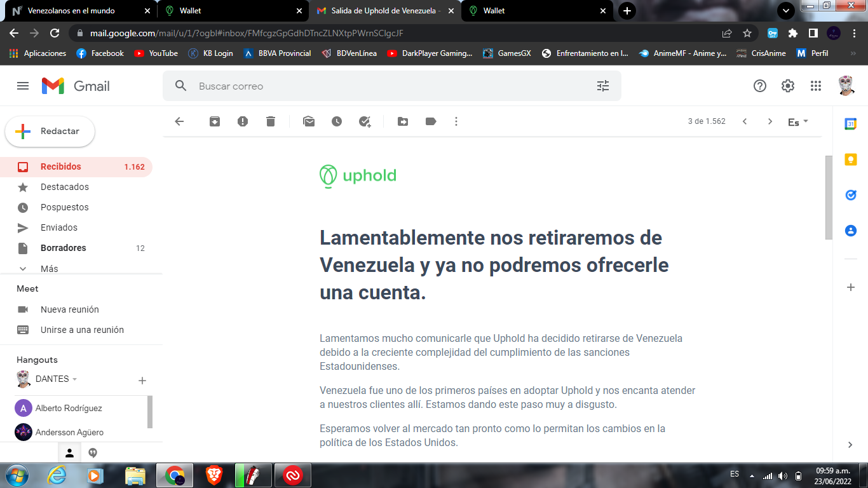
Task: Open Recibidos inbox folder
Action: 76,166
